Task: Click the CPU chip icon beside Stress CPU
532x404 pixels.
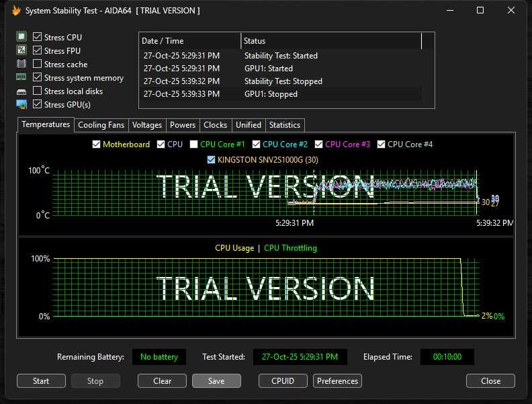Action: click(x=21, y=37)
